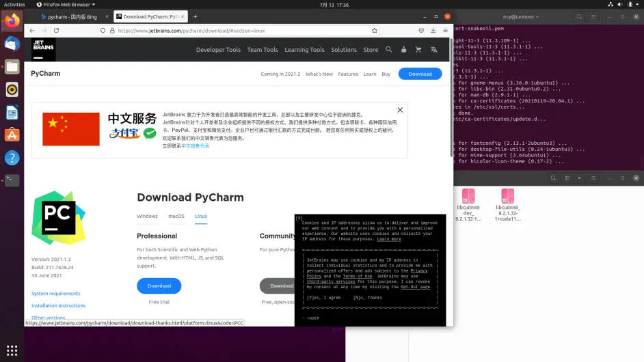The image size is (644, 362).
Task: Open the Help icon in the dock
Action: coord(12,158)
